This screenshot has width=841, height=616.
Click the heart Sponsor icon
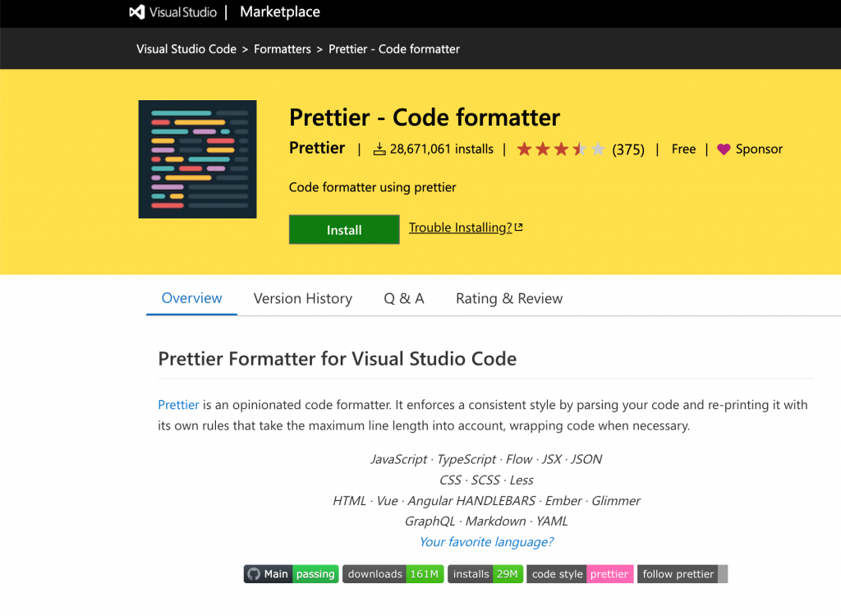click(724, 149)
